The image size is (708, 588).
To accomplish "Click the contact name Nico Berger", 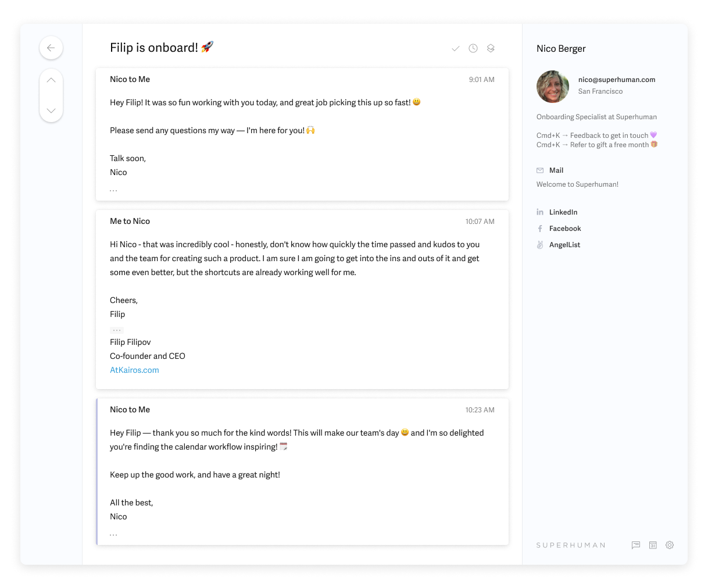I will coord(561,49).
